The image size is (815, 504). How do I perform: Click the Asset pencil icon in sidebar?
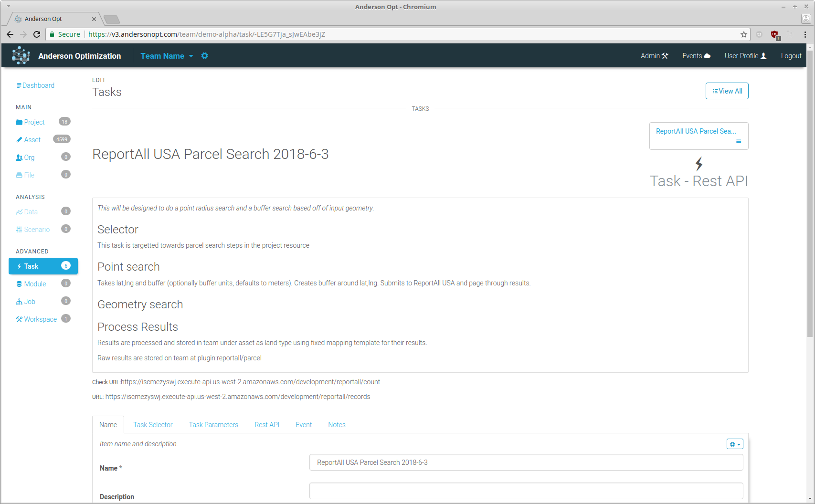pyautogui.click(x=19, y=140)
